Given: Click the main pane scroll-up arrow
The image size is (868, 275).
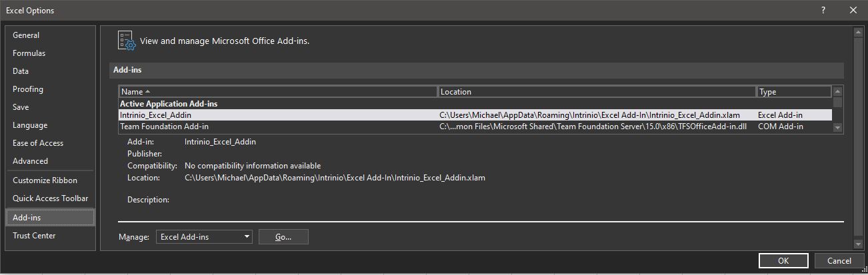Looking at the screenshot, I should (859, 33).
